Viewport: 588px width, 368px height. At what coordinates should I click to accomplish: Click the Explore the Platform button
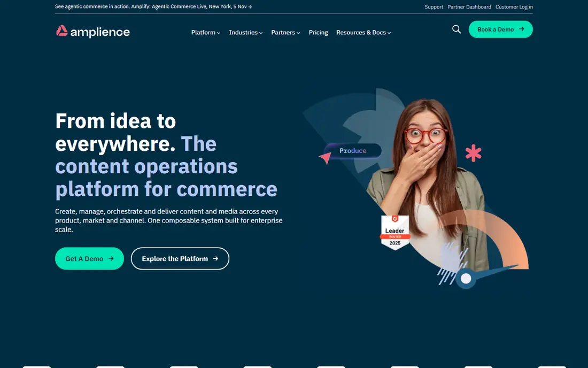tap(180, 258)
